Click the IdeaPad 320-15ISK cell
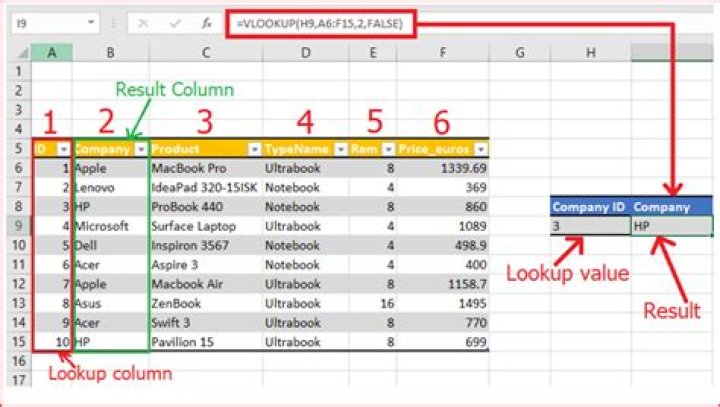 206,187
